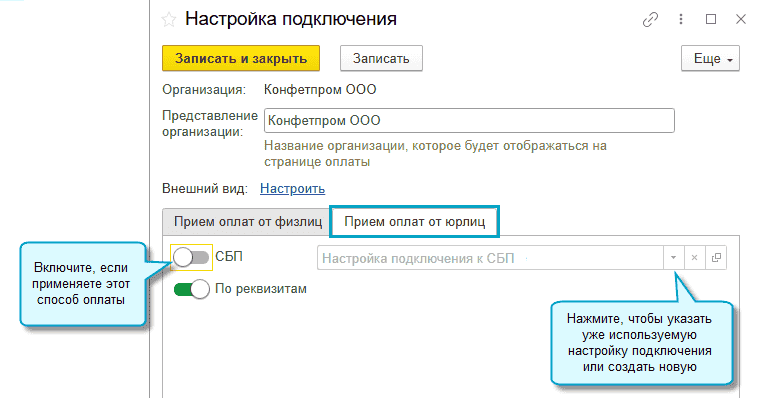Close the Настройка подключения window
This screenshot has height=398, width=762.
[741, 19]
